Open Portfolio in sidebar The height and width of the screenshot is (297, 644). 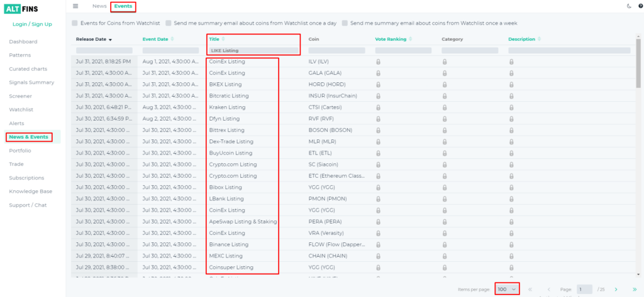click(20, 151)
